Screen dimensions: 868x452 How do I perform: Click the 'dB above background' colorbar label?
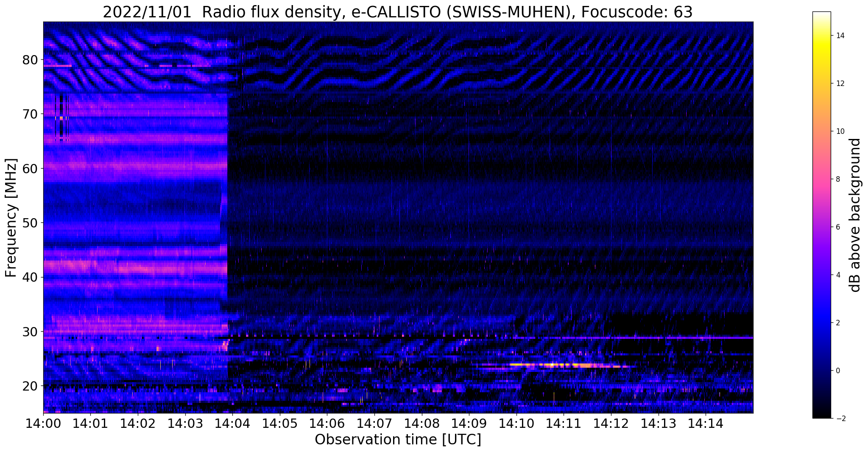(855, 215)
